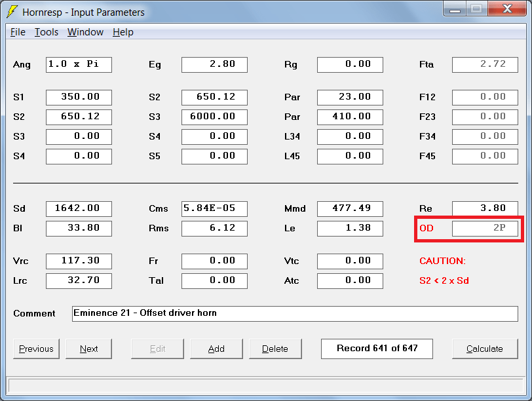The height and width of the screenshot is (401, 532).
Task: Click the Fta label
Action: click(x=427, y=64)
